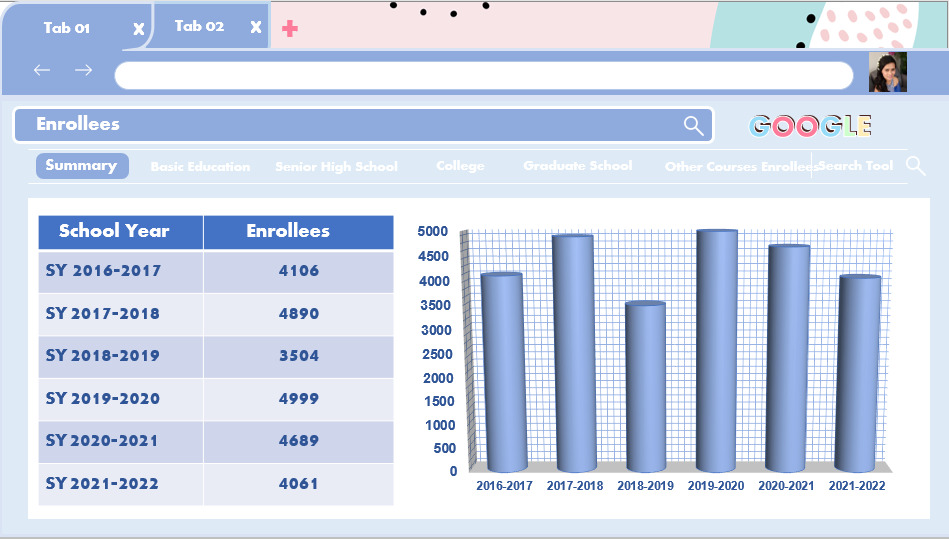Image resolution: width=949 pixels, height=539 pixels.
Task: Open the College tab
Action: coord(460,166)
